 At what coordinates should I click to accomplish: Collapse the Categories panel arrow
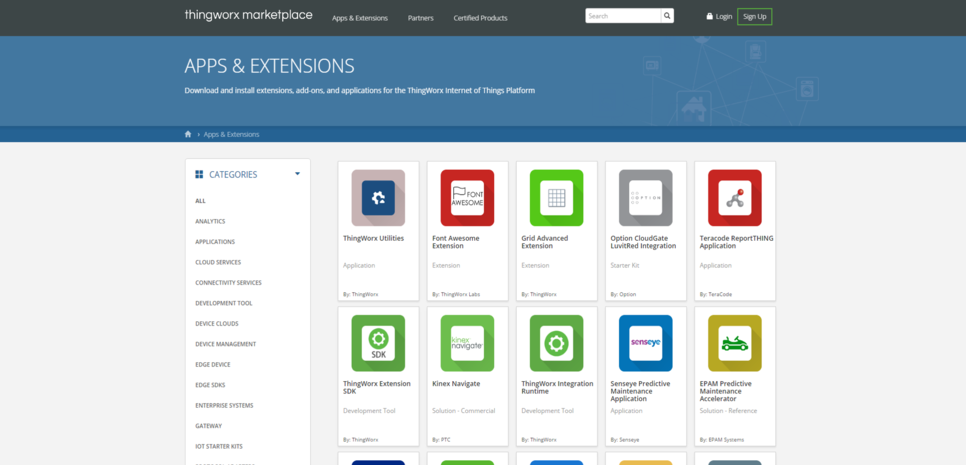pos(298,174)
